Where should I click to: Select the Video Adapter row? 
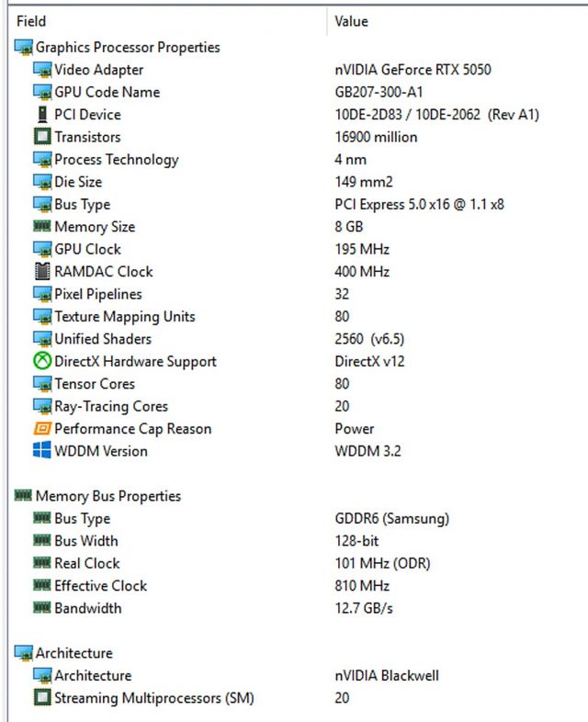(x=98, y=70)
